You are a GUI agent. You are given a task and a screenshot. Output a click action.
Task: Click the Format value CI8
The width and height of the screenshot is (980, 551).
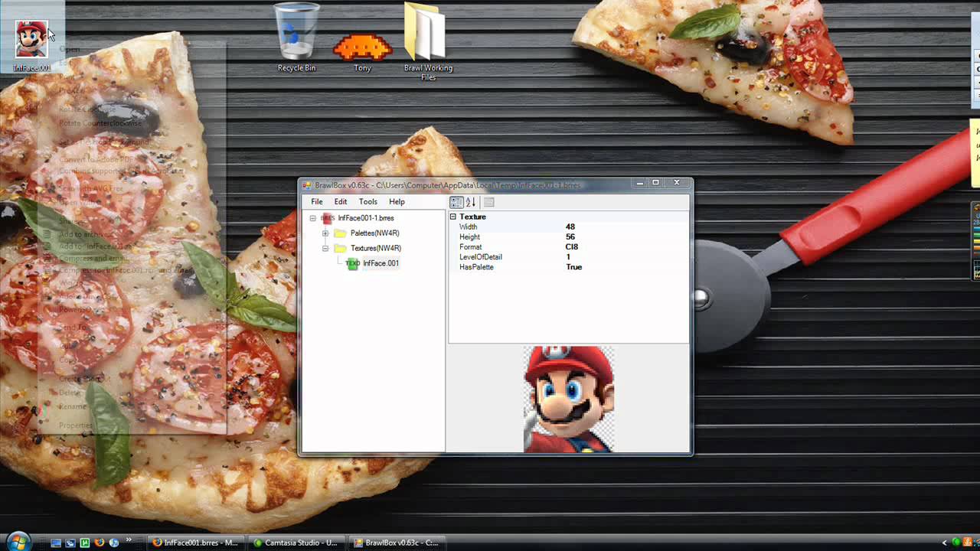[572, 247]
